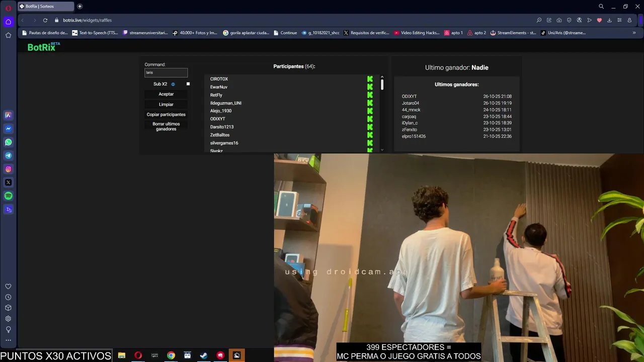Open Aria AI icon in sidebar
The height and width of the screenshot is (362, 644).
[x=8, y=115]
